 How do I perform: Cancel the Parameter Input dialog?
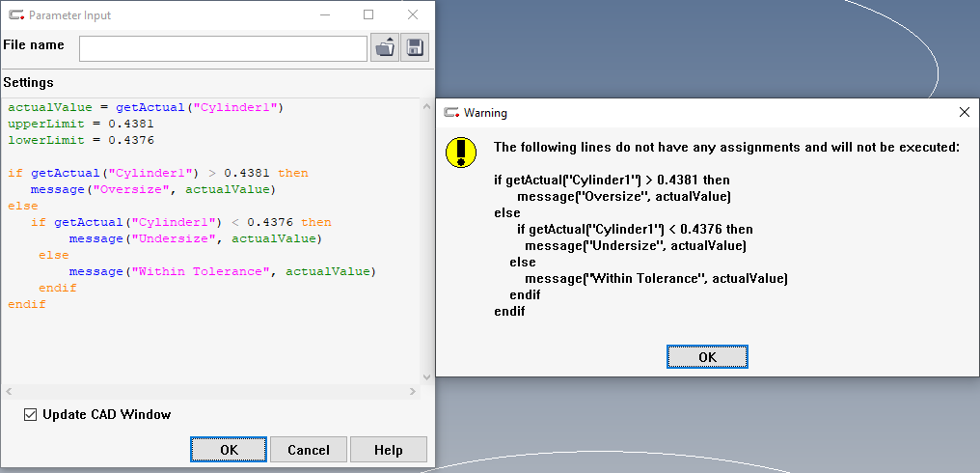point(309,450)
